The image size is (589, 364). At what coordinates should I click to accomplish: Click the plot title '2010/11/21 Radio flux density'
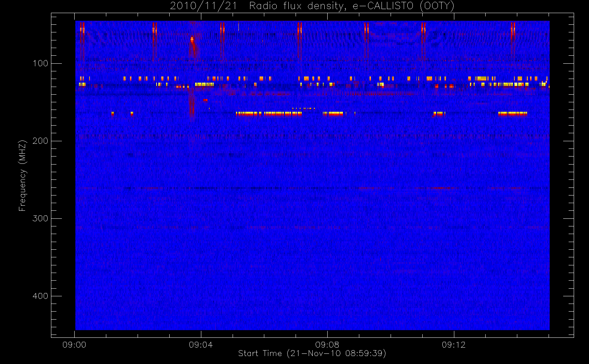click(312, 6)
